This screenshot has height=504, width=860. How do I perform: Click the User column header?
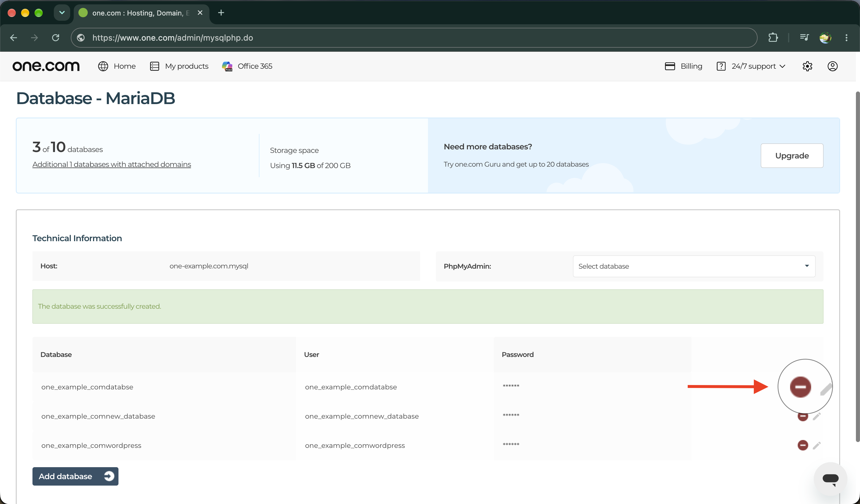coord(311,354)
